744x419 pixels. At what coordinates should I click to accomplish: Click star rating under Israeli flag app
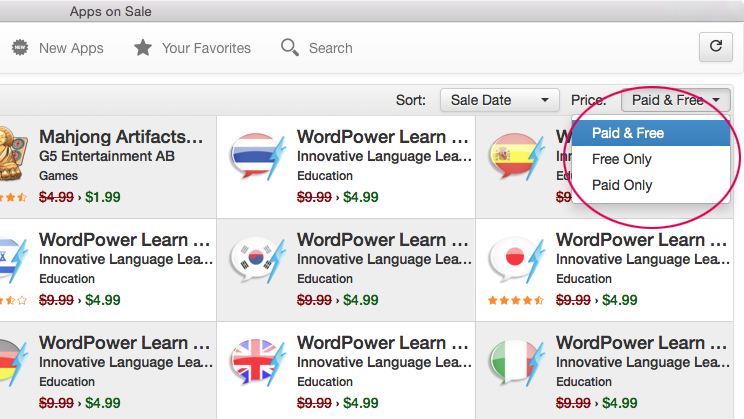click(x=13, y=300)
